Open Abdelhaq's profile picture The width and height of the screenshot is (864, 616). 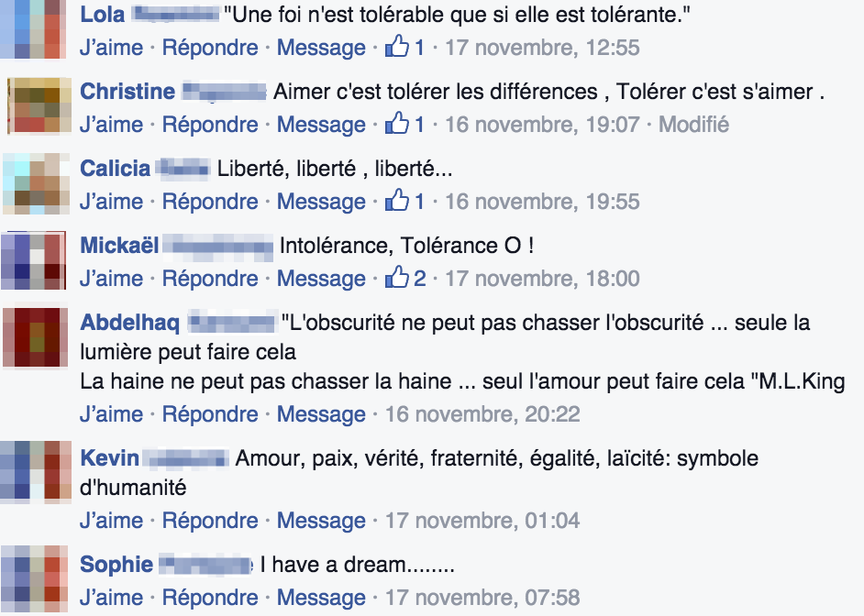33,336
